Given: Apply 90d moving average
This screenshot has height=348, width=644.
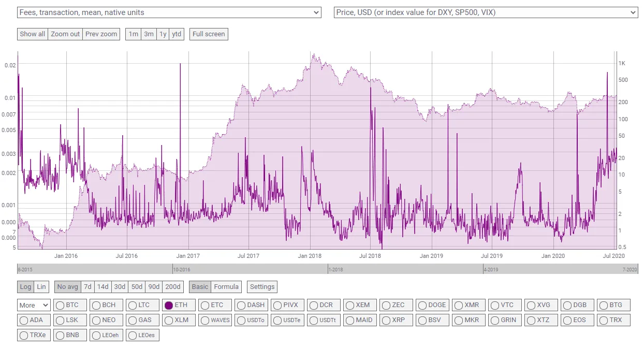Looking at the screenshot, I should pyautogui.click(x=154, y=287).
